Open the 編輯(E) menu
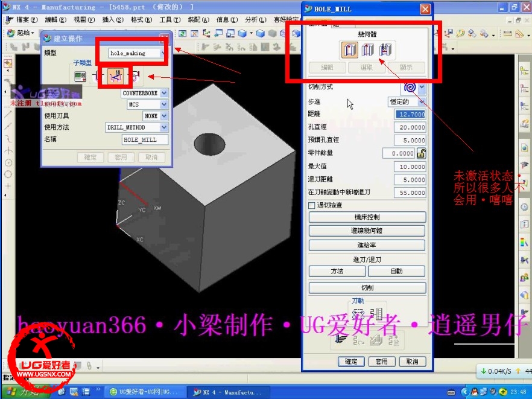Viewport: 532px width, 399px height. point(55,20)
